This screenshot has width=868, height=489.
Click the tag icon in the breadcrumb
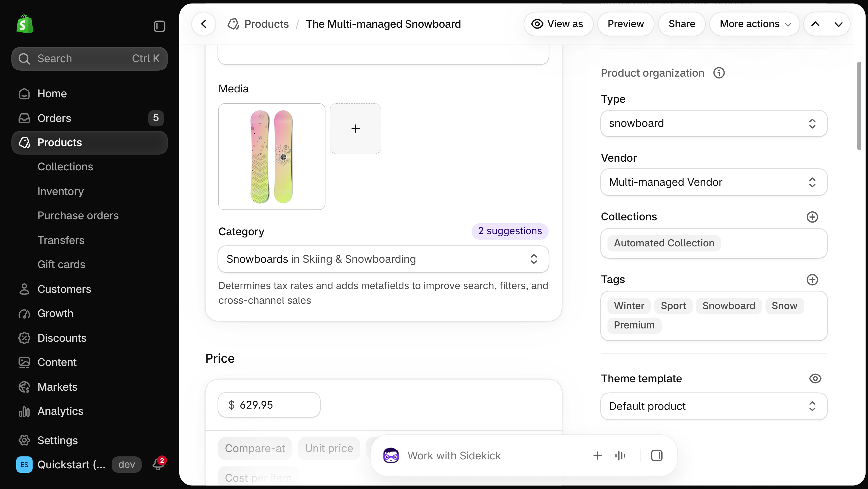[233, 24]
